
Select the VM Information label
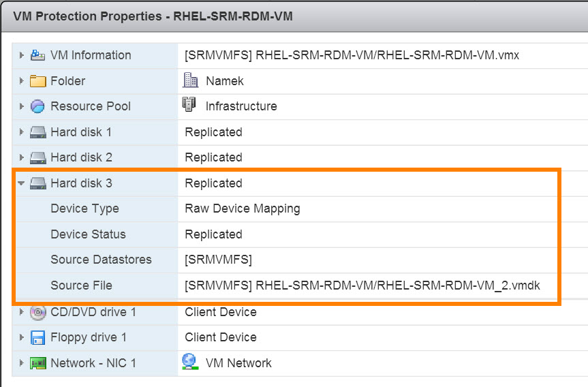pyautogui.click(x=91, y=55)
